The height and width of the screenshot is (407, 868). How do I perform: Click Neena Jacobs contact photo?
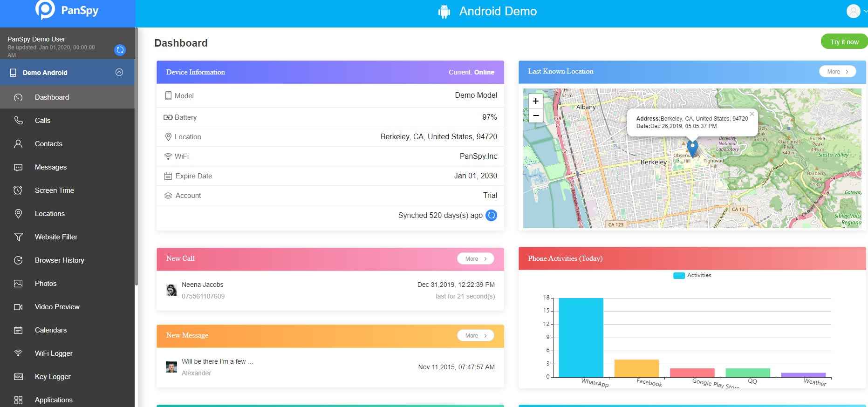pos(171,290)
